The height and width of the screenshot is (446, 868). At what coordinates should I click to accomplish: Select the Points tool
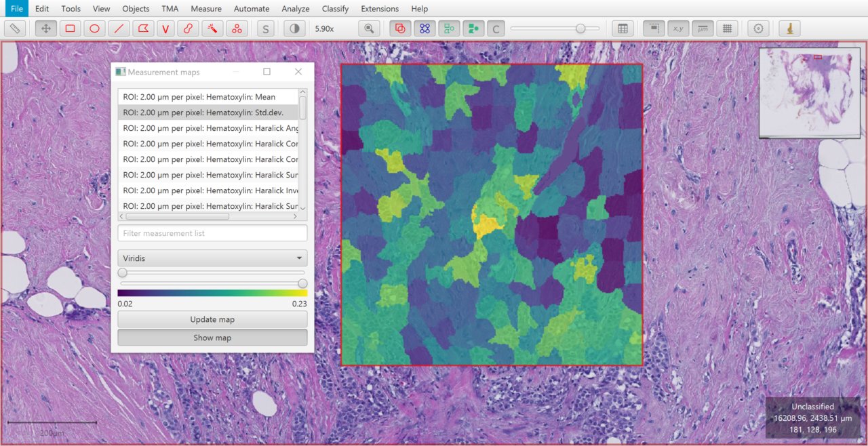(x=237, y=28)
